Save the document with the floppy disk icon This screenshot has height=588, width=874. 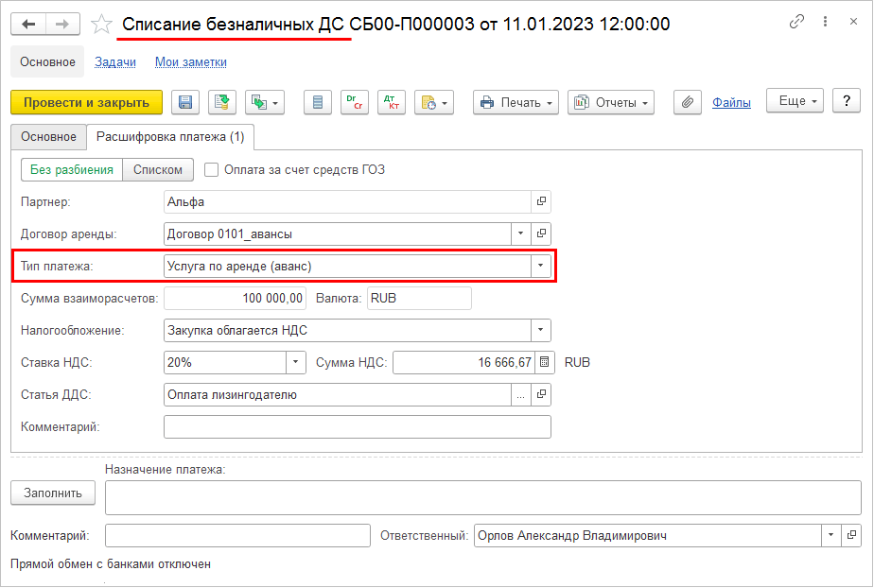coord(185,102)
